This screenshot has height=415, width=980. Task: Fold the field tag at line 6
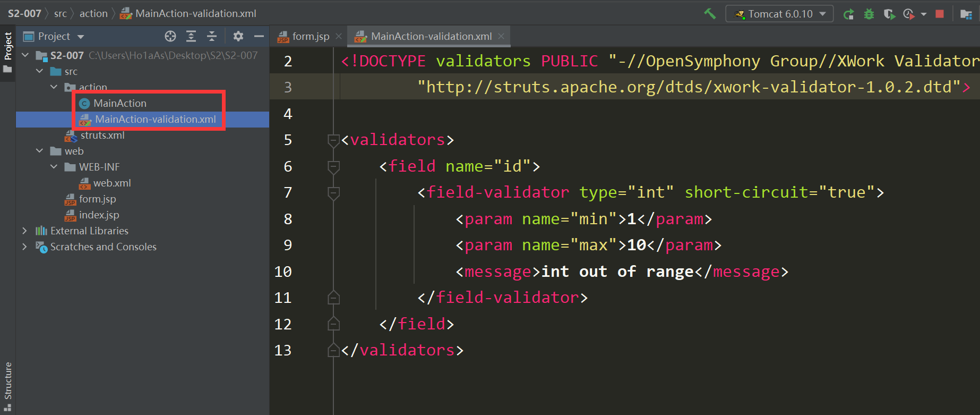tap(333, 167)
